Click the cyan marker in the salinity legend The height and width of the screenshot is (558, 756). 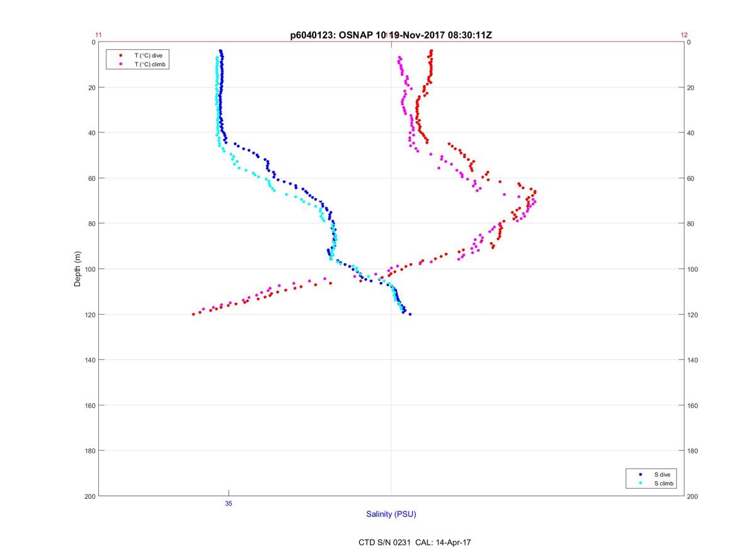640,483
